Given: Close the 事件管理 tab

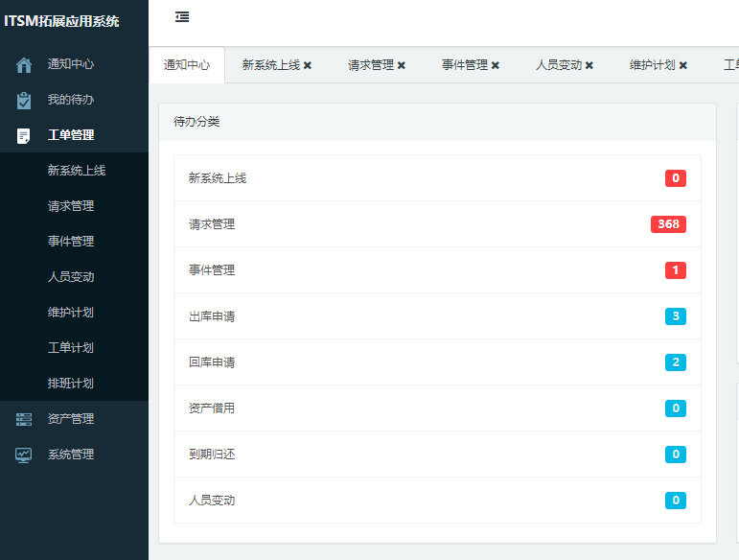Looking at the screenshot, I should pos(495,65).
